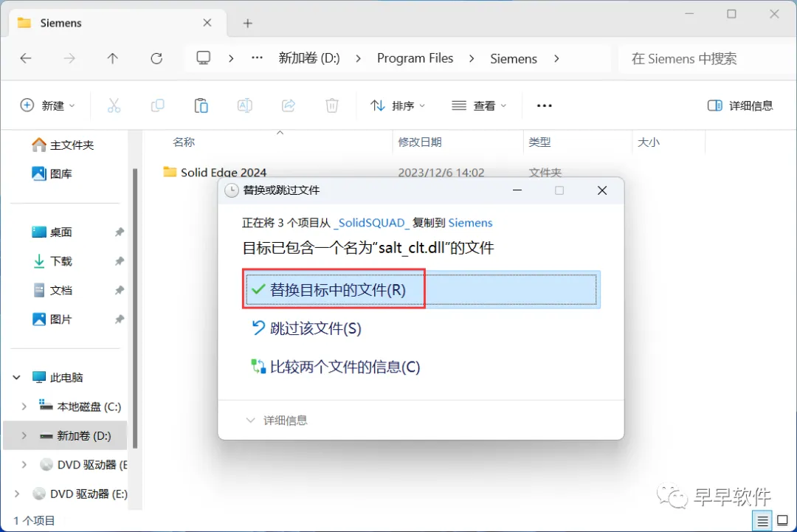Expand chevron after 新加卷 (D:) breadcrumb
Screen dimensions: 797x532
coord(359,58)
